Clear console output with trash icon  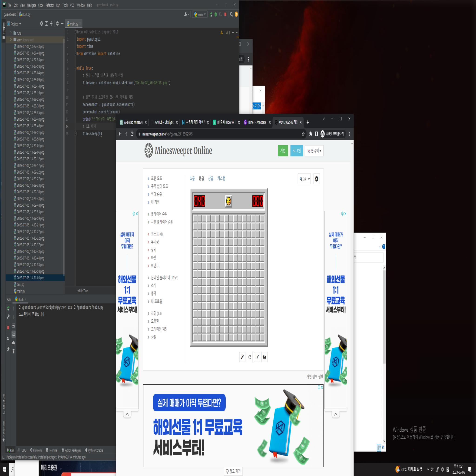13,351
